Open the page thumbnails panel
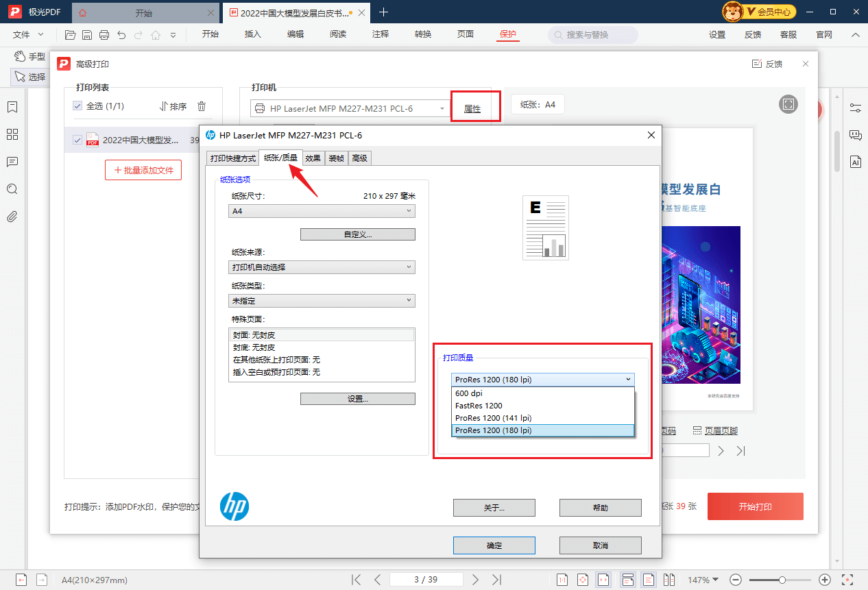 12,134
